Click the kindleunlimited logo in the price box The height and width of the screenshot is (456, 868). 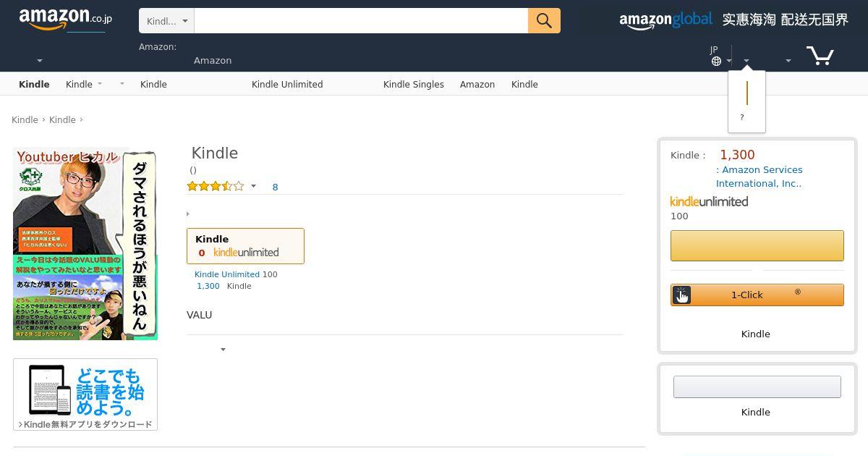[x=709, y=202]
